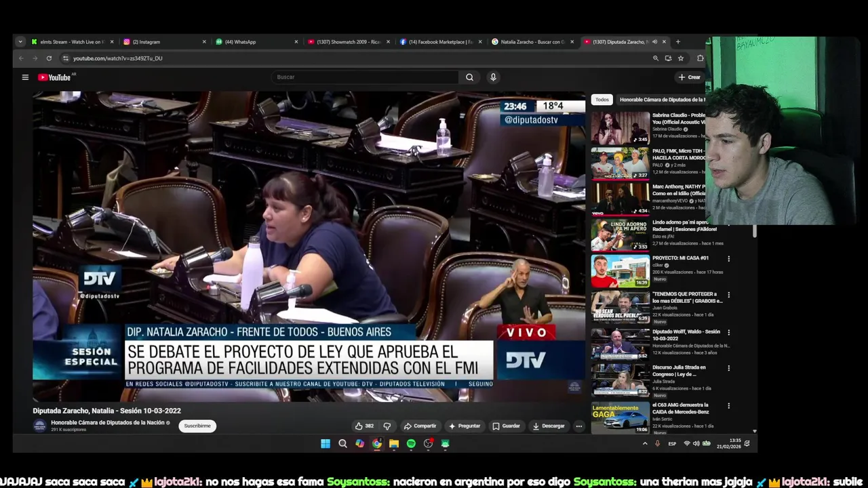Image resolution: width=868 pixels, height=488 pixels.
Task: View site information icon in address bar
Action: pyautogui.click(x=65, y=58)
